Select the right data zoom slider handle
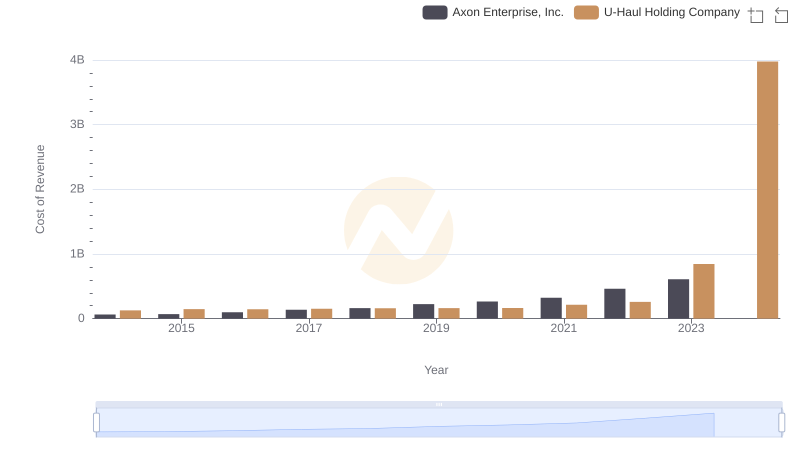 (781, 422)
